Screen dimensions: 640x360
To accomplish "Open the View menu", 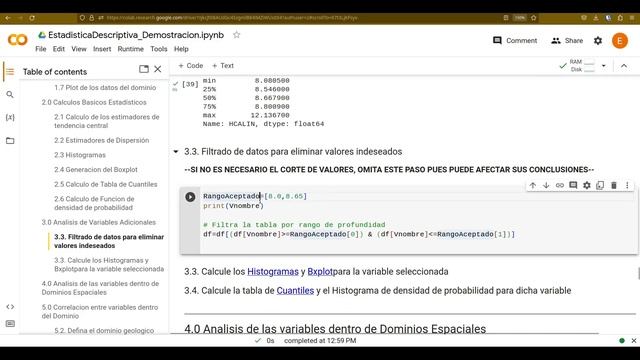I will coord(79,49).
